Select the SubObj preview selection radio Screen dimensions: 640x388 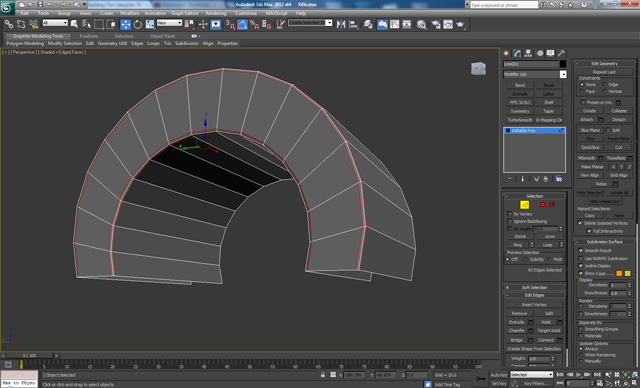526,259
